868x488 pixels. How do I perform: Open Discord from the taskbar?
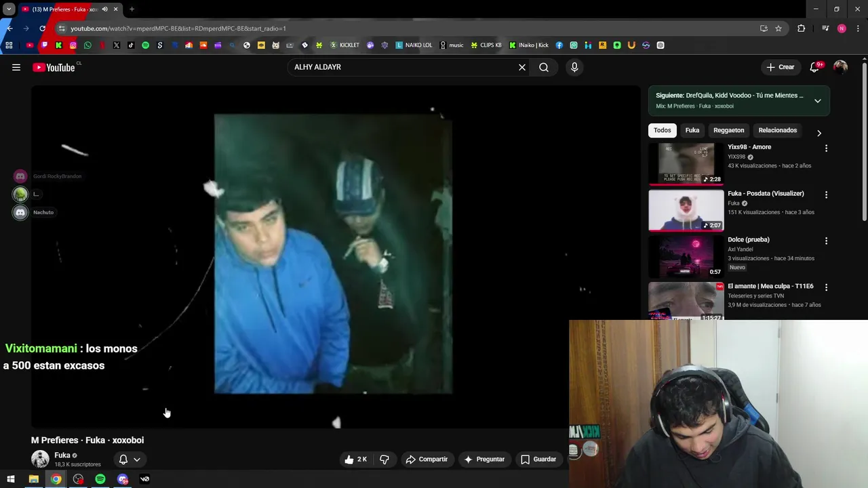(123, 479)
